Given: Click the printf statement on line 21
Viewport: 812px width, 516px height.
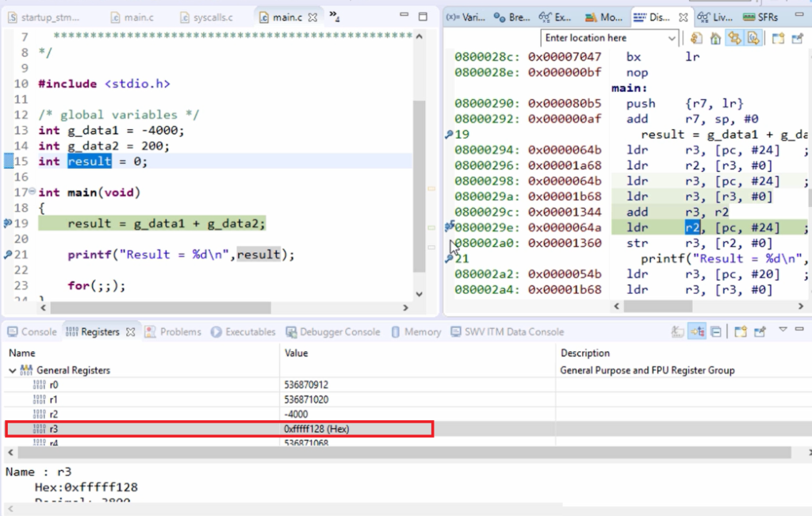Looking at the screenshot, I should (x=182, y=254).
